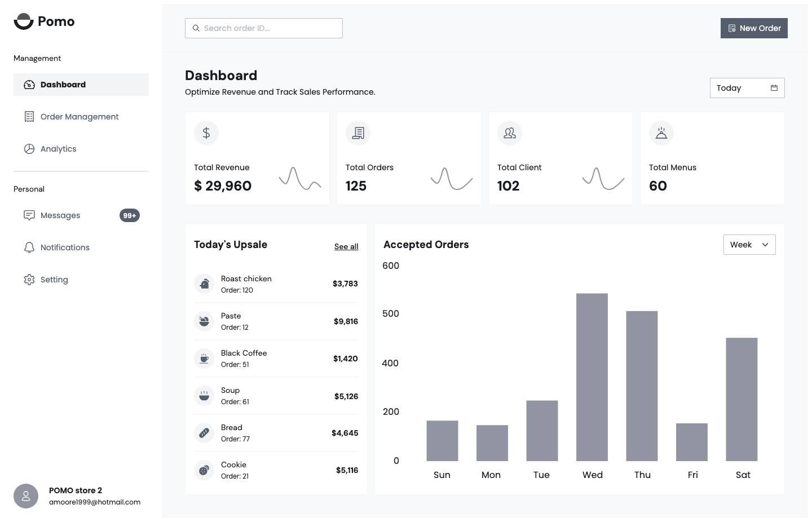This screenshot has height=522, width=812.
Task: Click the Bread item name
Action: click(232, 427)
